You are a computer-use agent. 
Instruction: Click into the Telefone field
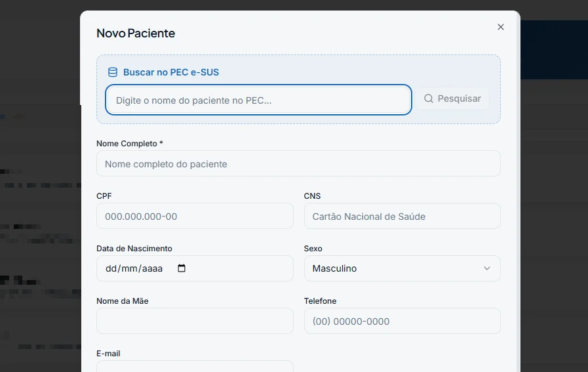pos(402,321)
